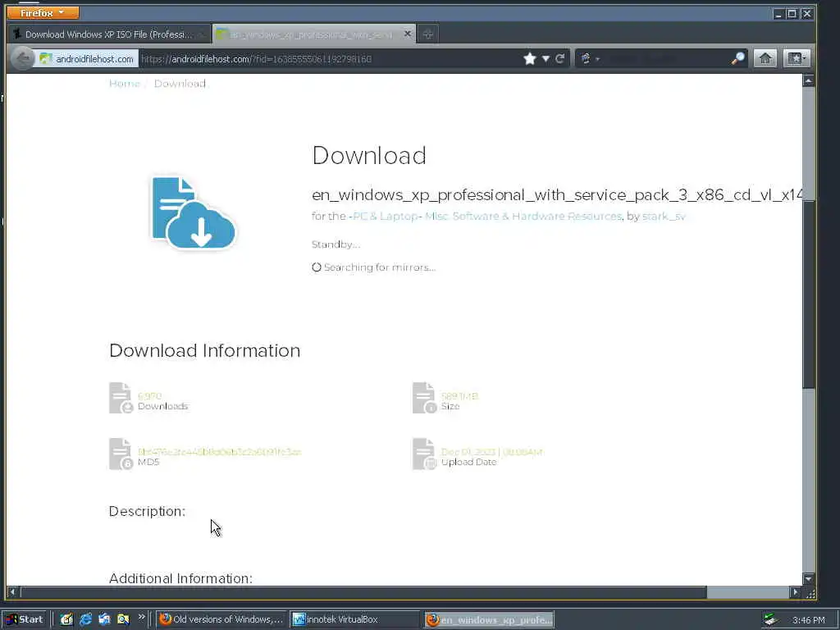840x630 pixels.
Task: Click the horizontal scrollbar left arrow
Action: click(x=13, y=592)
